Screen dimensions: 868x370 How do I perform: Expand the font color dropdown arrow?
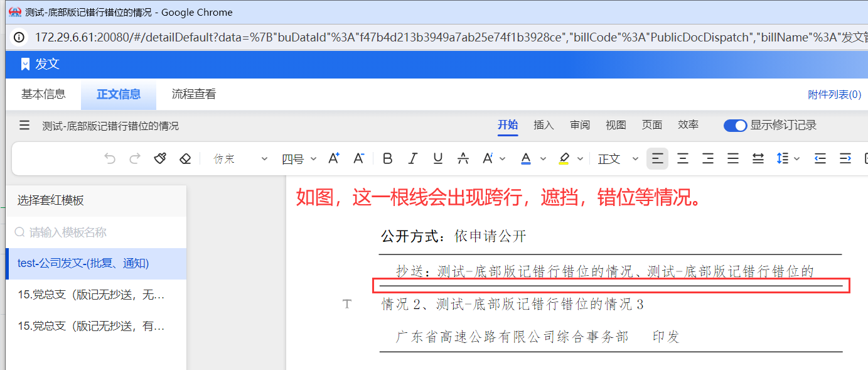click(543, 159)
